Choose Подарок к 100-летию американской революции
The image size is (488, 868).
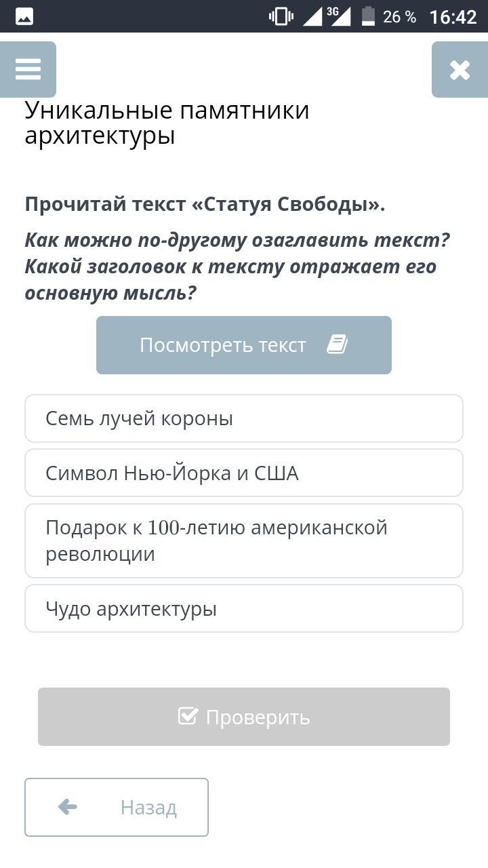(x=244, y=540)
